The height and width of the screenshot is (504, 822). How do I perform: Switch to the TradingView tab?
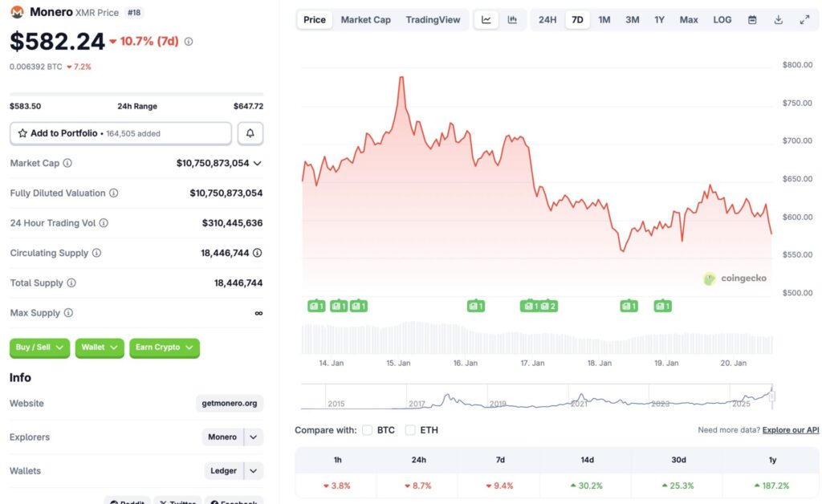click(x=433, y=19)
